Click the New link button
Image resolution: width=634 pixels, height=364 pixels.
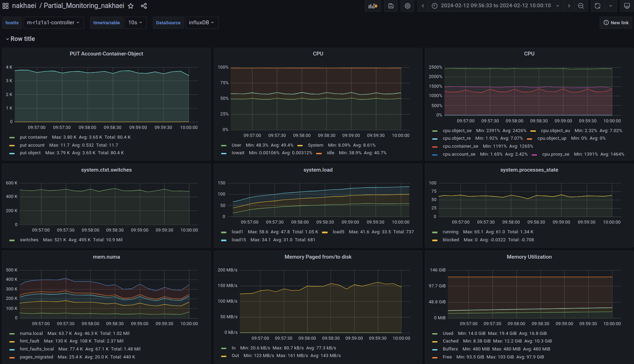click(616, 23)
